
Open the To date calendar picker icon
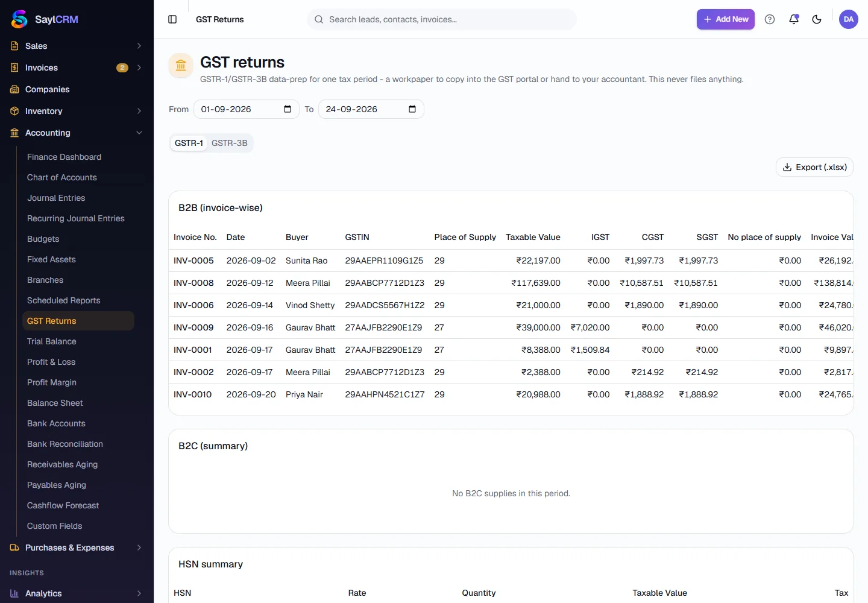(412, 109)
